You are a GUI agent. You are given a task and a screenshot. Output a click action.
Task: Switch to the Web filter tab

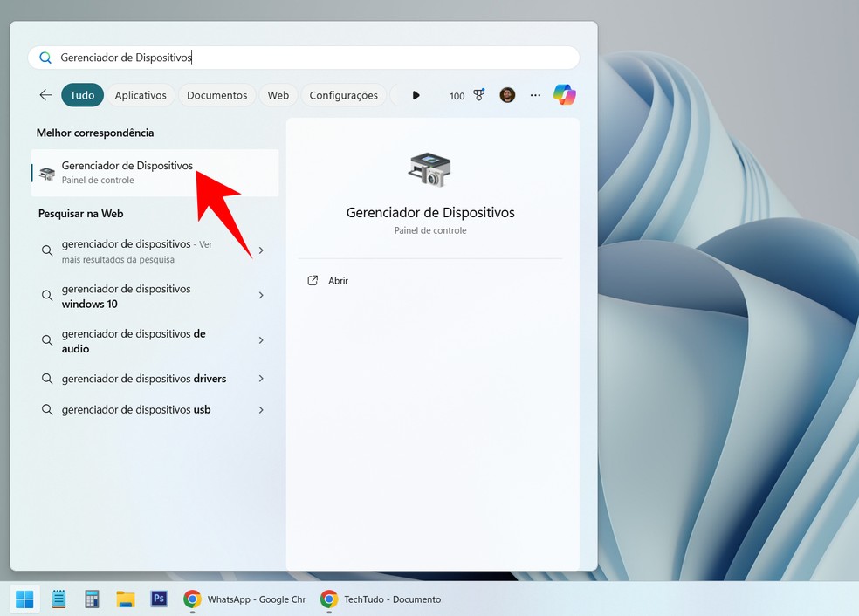coord(278,95)
